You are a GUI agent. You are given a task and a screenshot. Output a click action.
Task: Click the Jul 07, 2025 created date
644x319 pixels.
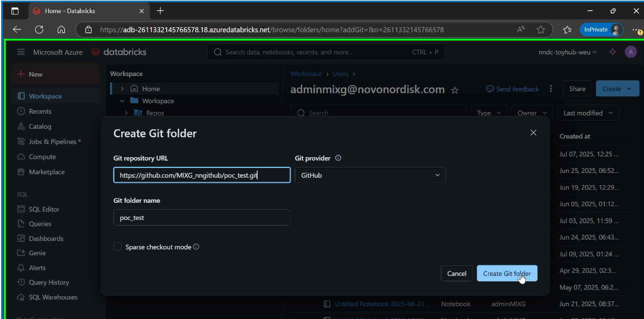(589, 154)
